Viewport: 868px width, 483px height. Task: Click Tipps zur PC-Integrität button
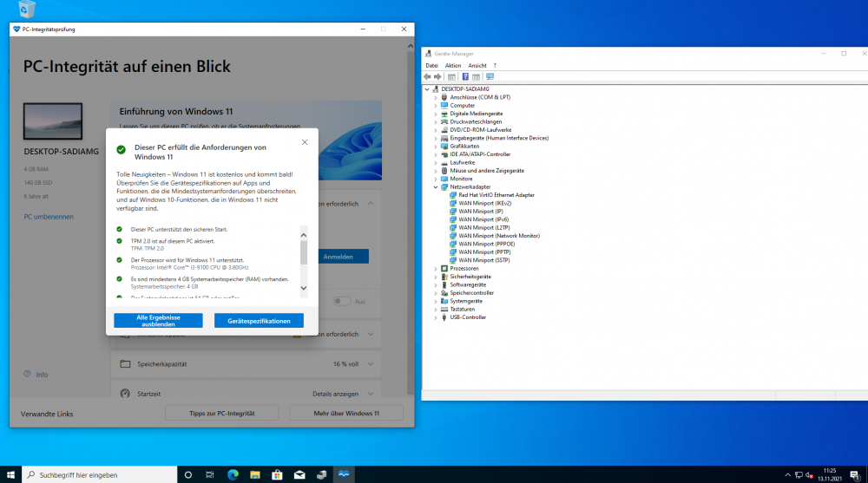click(222, 414)
